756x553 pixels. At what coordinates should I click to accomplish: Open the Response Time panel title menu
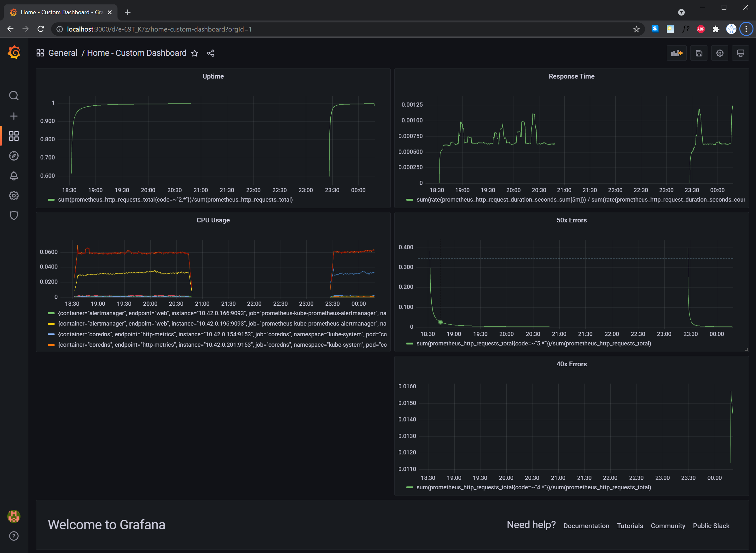[x=571, y=76]
